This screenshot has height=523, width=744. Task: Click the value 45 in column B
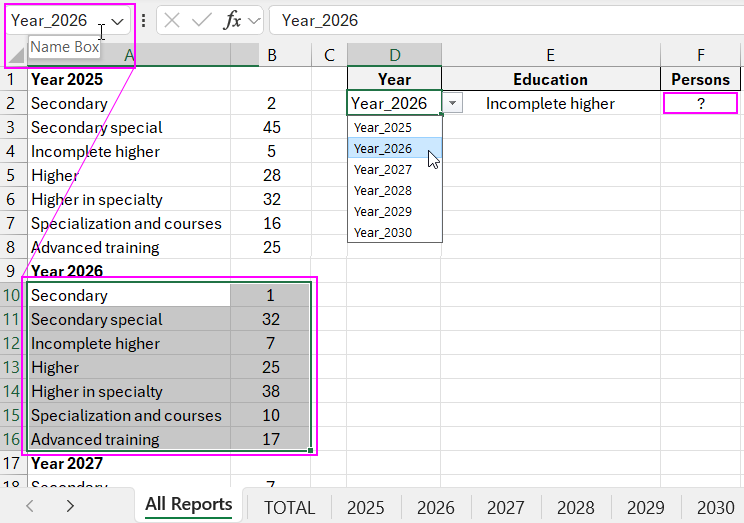click(x=271, y=127)
